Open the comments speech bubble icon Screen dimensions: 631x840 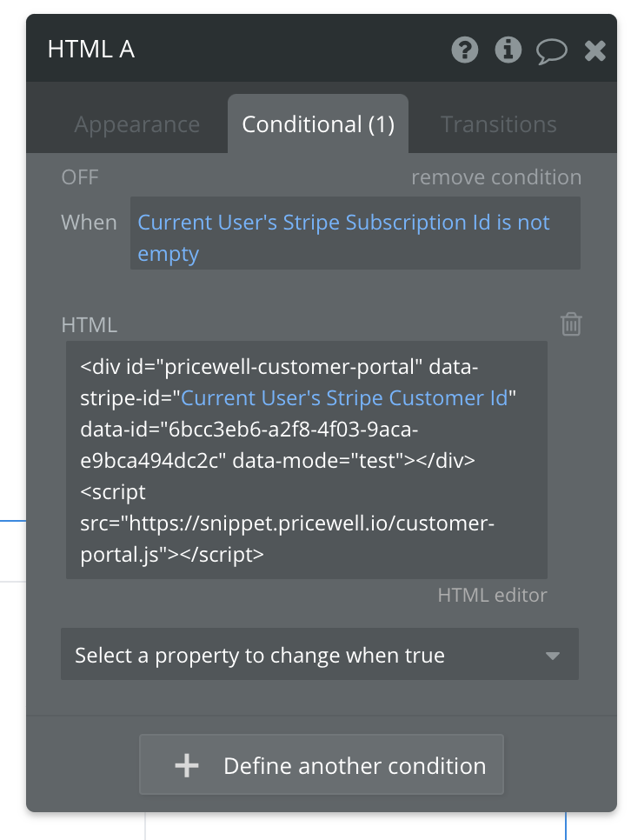click(x=551, y=50)
